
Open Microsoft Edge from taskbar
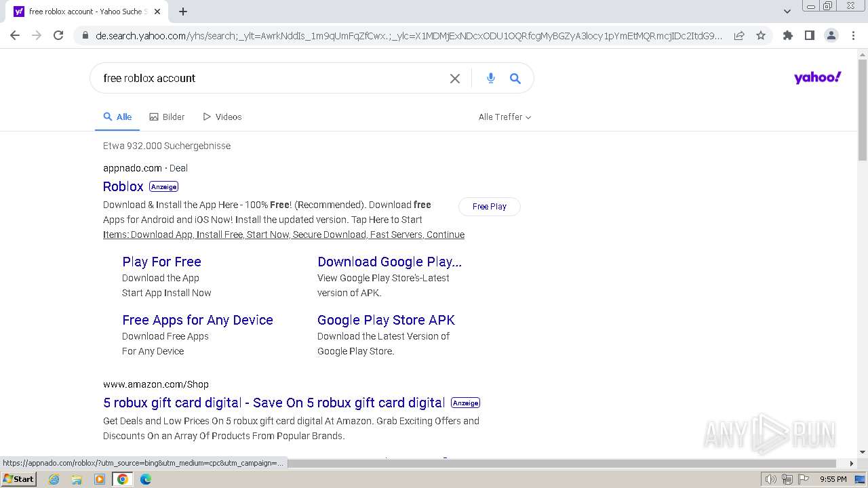click(146, 479)
